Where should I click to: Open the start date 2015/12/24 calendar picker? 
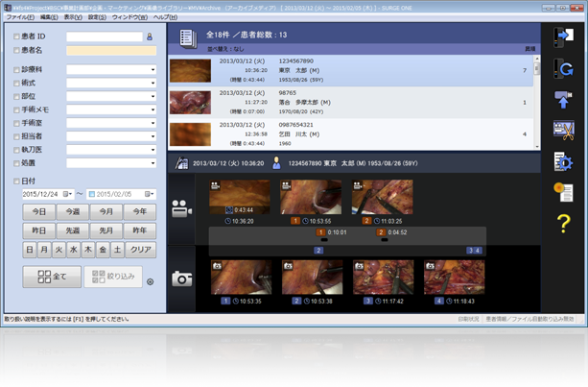click(68, 194)
